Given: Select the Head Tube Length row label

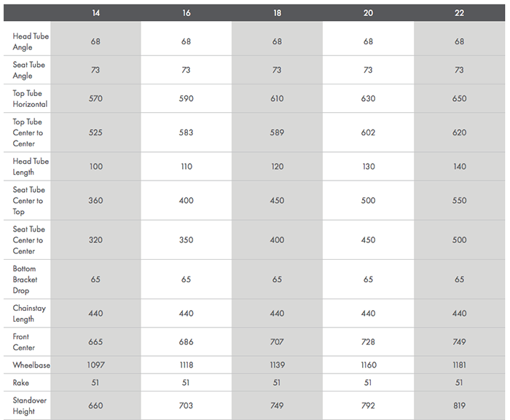Looking at the screenshot, I should 31,166.
